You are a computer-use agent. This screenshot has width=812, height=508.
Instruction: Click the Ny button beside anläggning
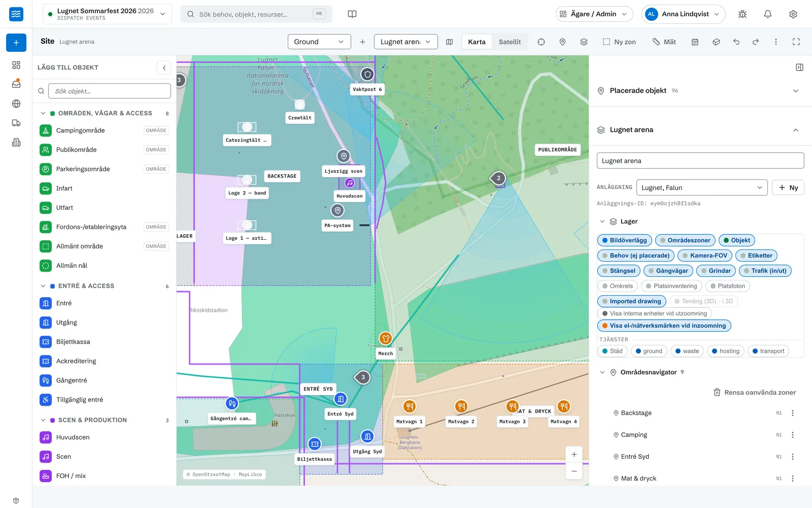tap(788, 187)
